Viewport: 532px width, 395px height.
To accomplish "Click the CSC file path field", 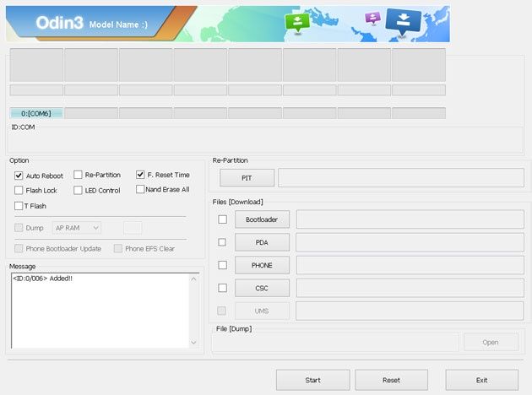I will point(410,288).
